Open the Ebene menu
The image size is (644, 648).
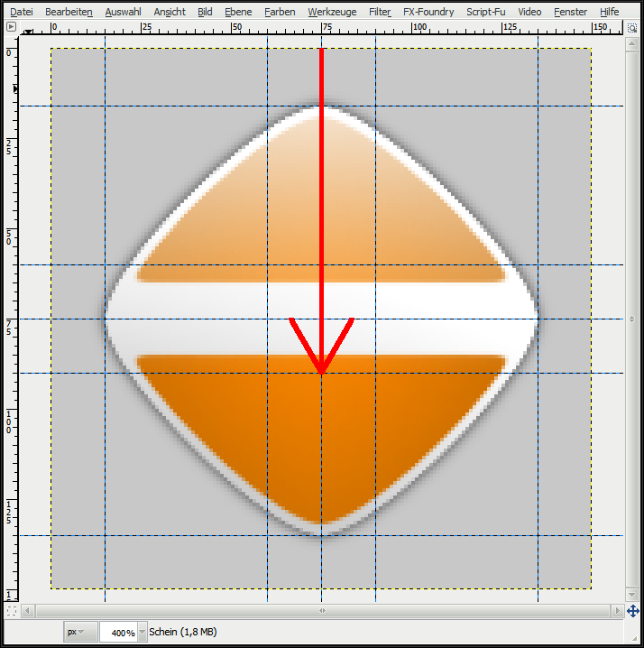coord(238,12)
